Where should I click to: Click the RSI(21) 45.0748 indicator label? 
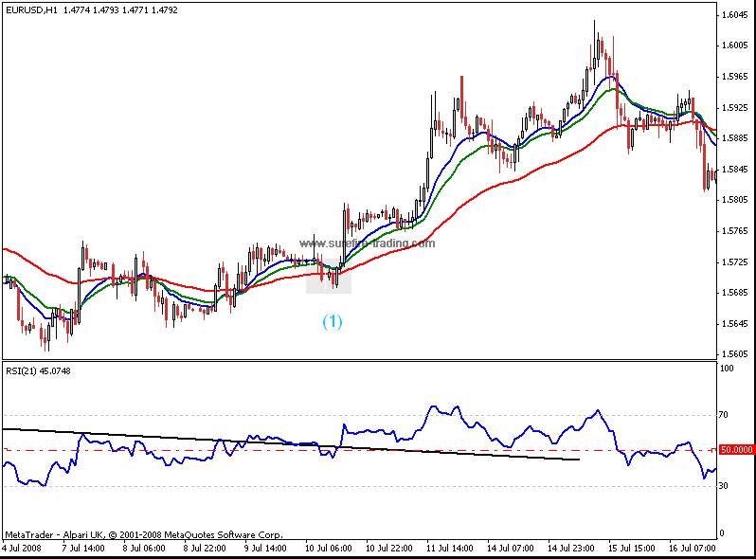click(x=38, y=370)
